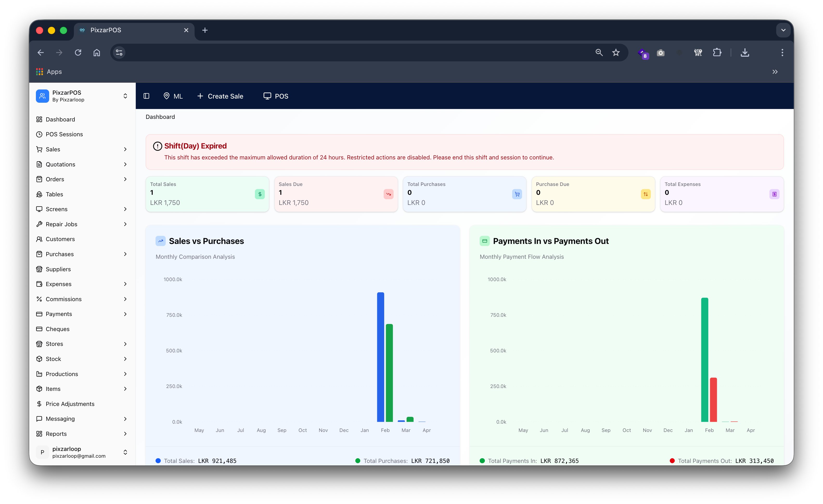Toggle the sidebar collapse control
The image size is (823, 504).
pyautogui.click(x=146, y=96)
